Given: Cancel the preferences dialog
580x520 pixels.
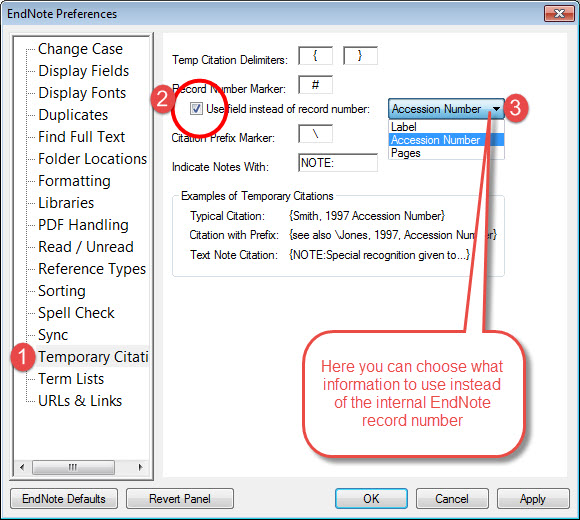Looking at the screenshot, I should [x=452, y=499].
